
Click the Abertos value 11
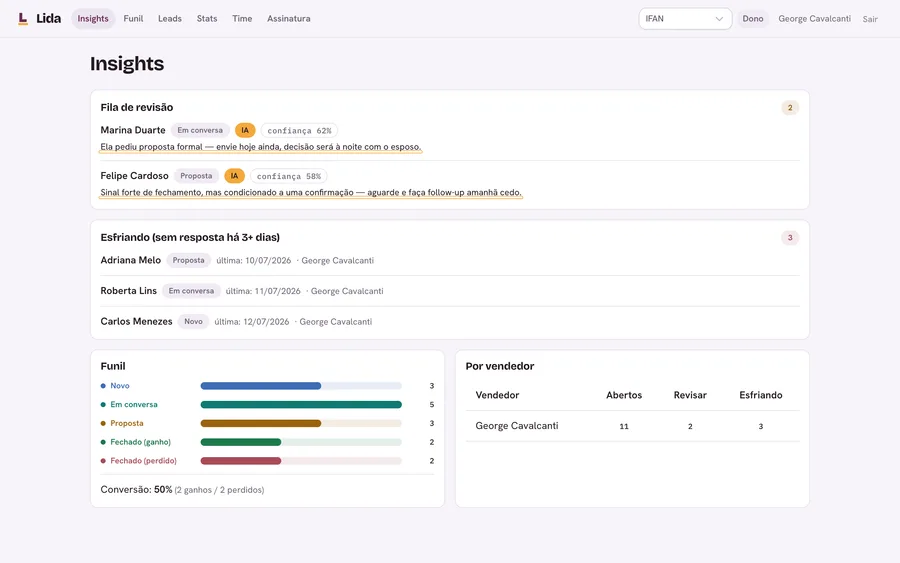click(x=624, y=426)
